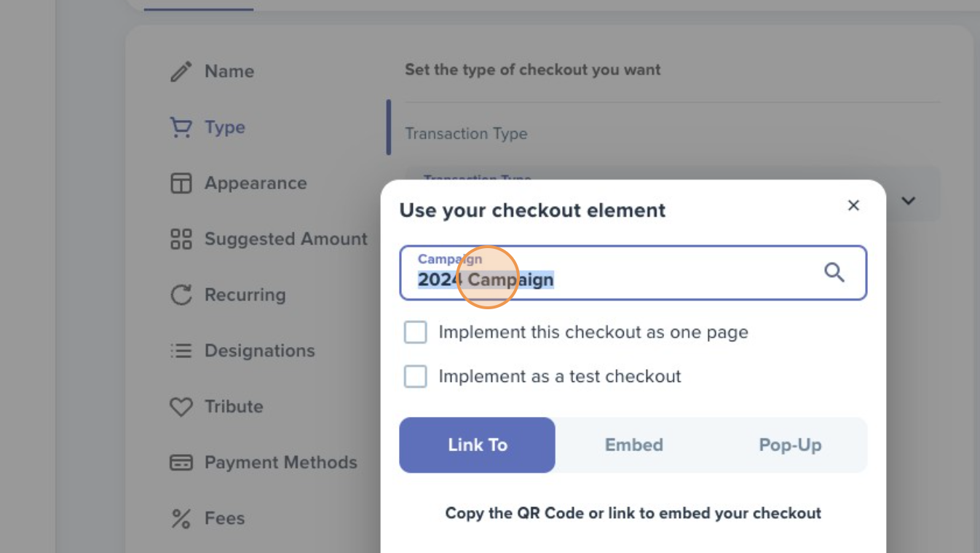Click the Campaign input field
The image size is (980, 553).
tap(633, 273)
